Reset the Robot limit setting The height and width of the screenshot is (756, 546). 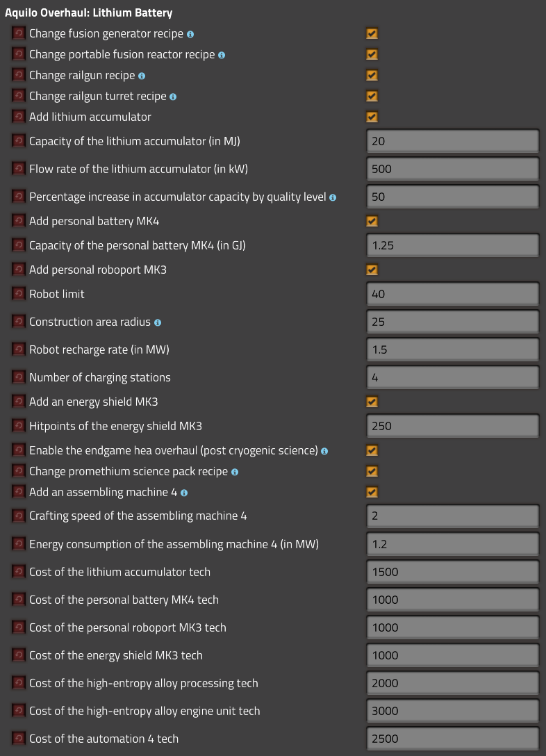19,294
